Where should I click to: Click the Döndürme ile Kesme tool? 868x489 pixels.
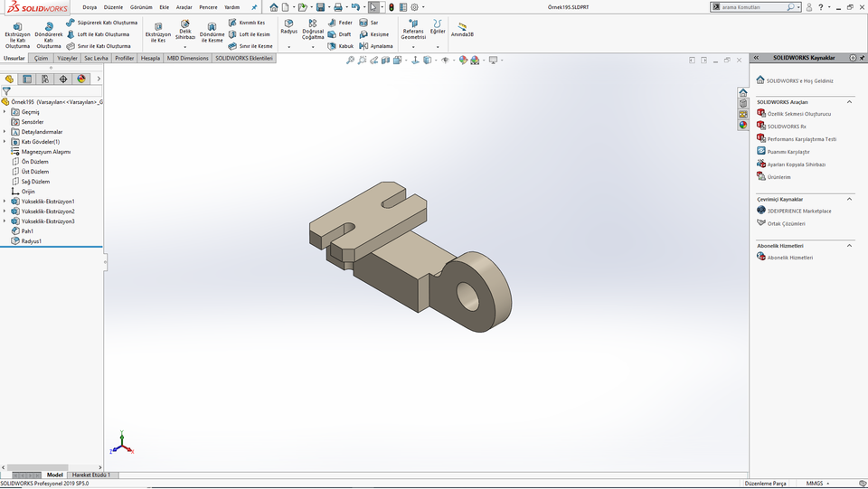[x=212, y=33]
